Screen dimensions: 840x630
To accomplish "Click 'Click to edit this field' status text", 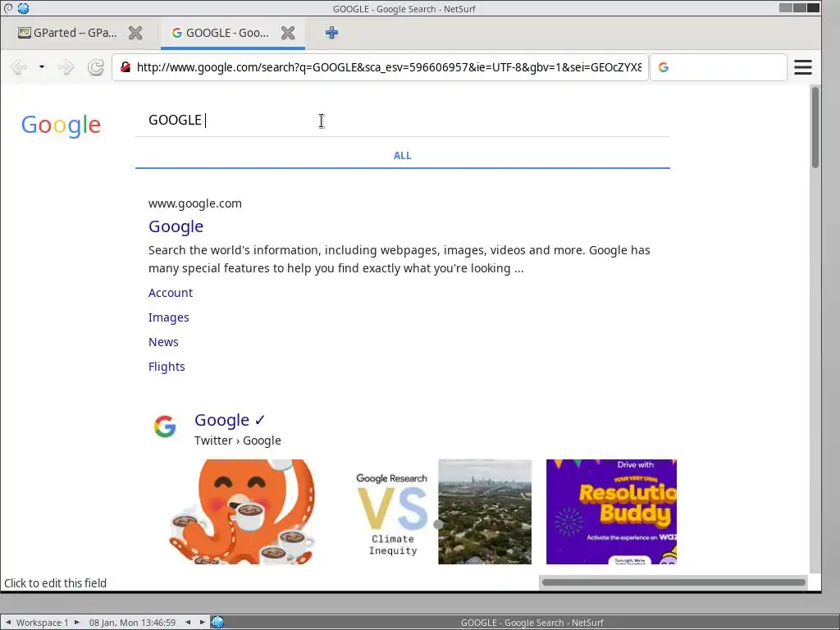I will (55, 583).
